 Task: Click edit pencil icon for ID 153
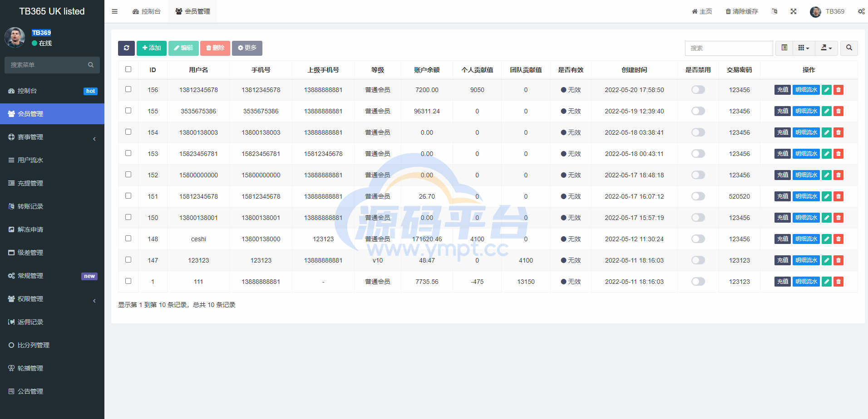[827, 154]
